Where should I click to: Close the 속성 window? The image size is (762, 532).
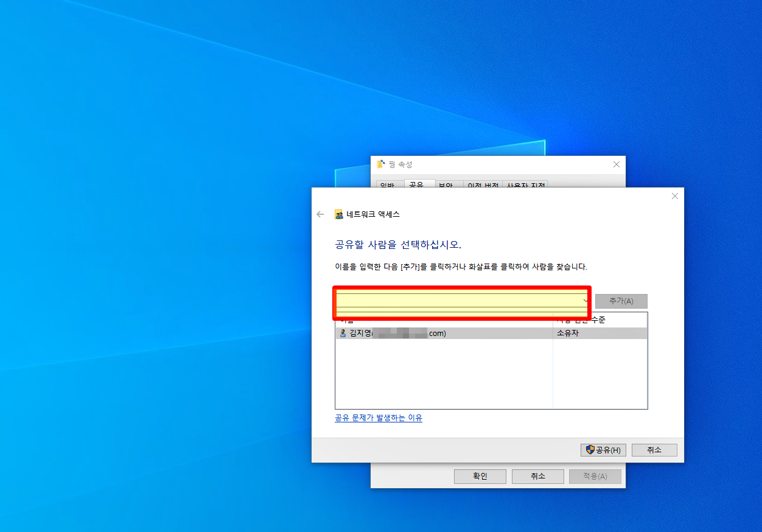point(617,164)
